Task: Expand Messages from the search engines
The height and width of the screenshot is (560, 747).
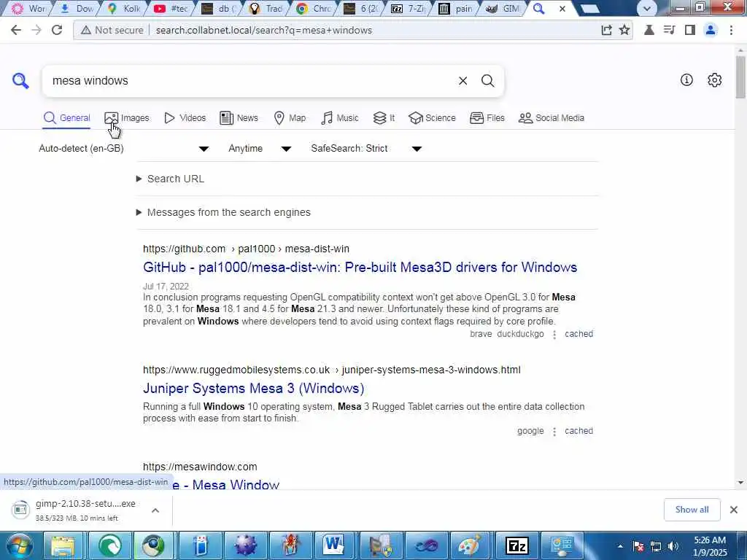Action: pos(223,212)
